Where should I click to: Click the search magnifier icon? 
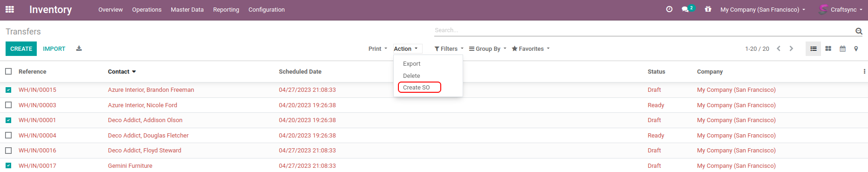click(859, 31)
